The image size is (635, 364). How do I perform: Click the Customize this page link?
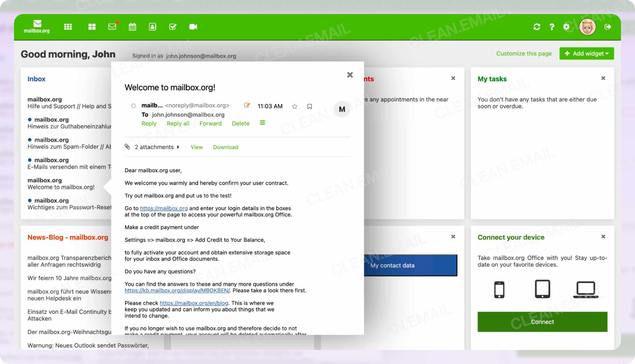click(524, 53)
